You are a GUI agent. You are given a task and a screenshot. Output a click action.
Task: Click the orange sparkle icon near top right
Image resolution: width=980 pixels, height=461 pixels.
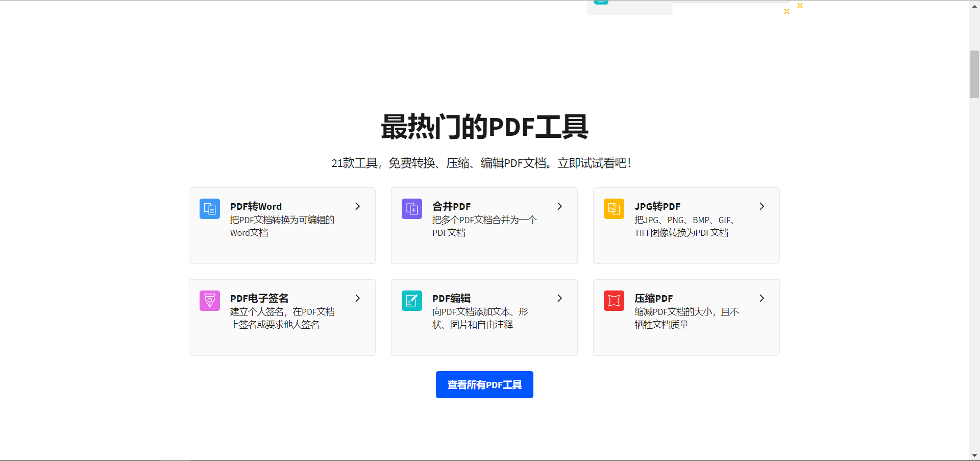(x=800, y=6)
